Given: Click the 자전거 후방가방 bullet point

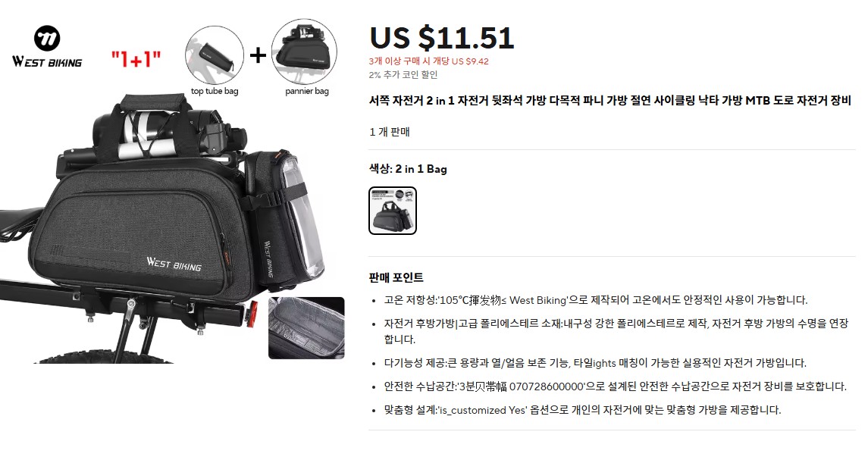Looking at the screenshot, I should pyautogui.click(x=616, y=331).
